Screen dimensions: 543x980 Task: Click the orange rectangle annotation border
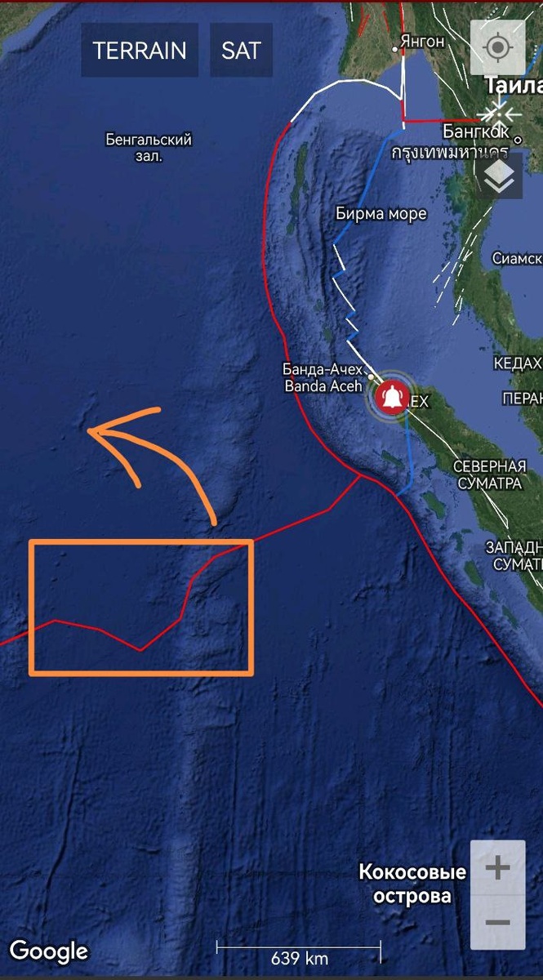coord(140,541)
